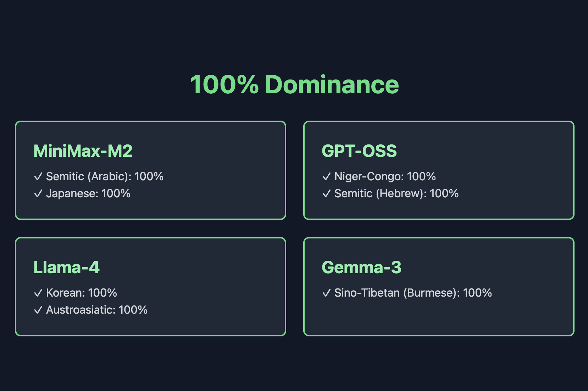Select the MiniMax-M2 card heading
Screen dimensions: 588x391
pyautogui.click(x=83, y=151)
